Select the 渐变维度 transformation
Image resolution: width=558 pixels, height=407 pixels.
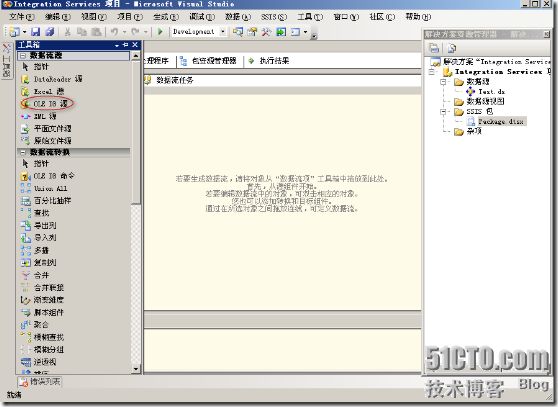click(x=42, y=300)
